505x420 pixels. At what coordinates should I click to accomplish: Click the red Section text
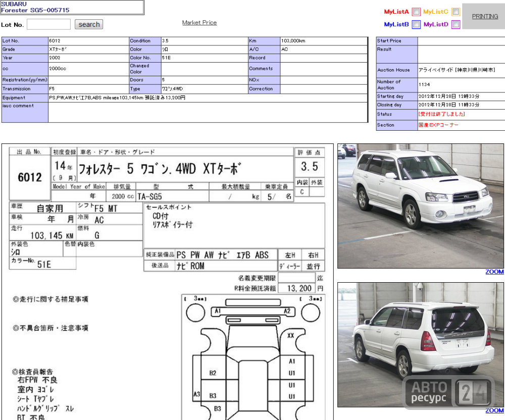click(438, 125)
